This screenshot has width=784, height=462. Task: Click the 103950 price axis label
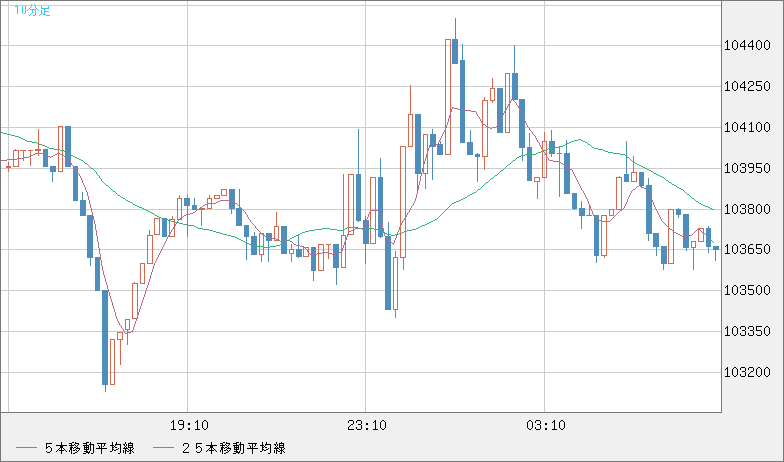pos(748,168)
